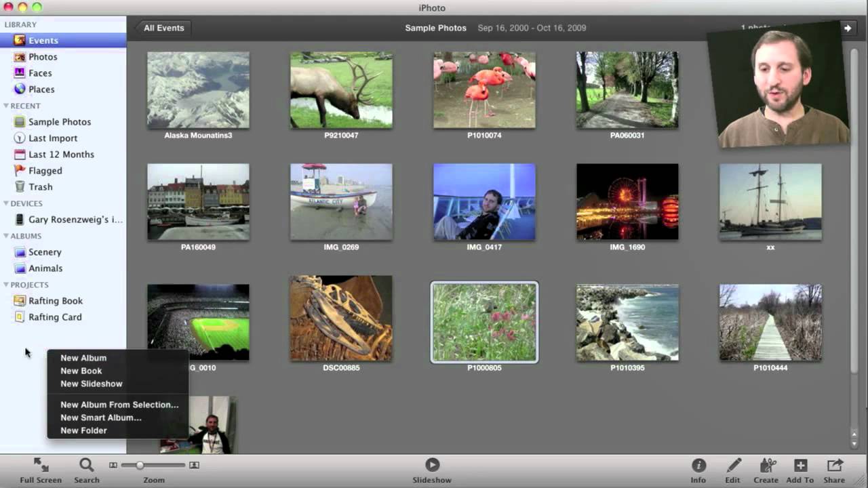The image size is (868, 488).
Task: Click the Search magnifier in toolbar
Action: (87, 470)
